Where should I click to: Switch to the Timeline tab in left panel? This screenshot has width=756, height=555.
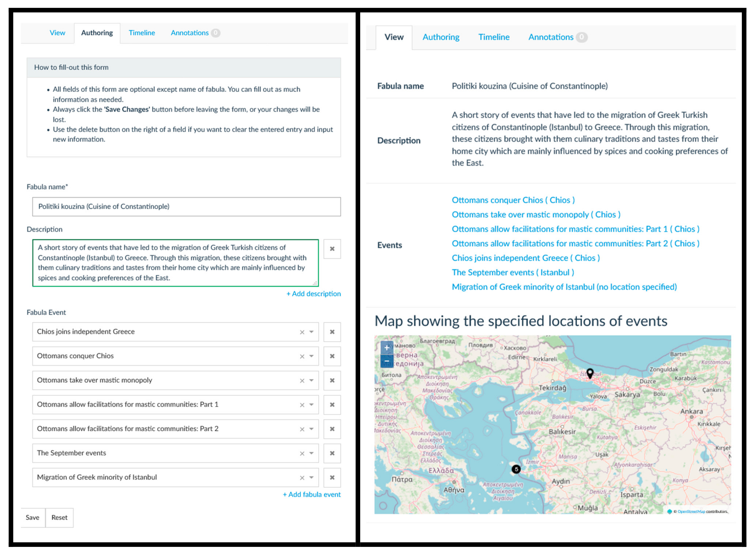point(142,33)
